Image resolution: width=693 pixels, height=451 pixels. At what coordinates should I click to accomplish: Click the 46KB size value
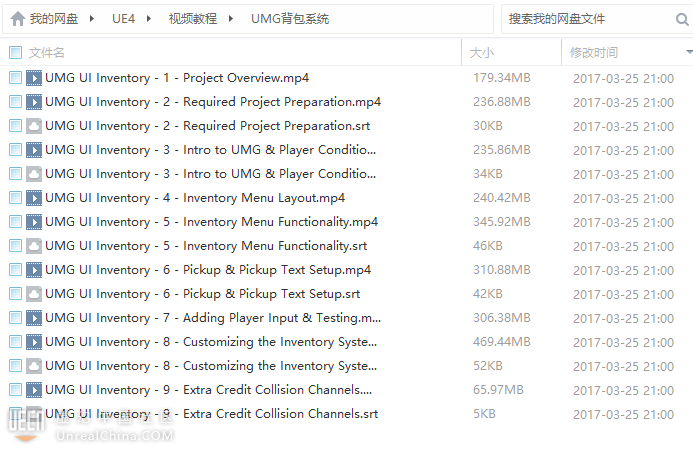pyautogui.click(x=487, y=246)
